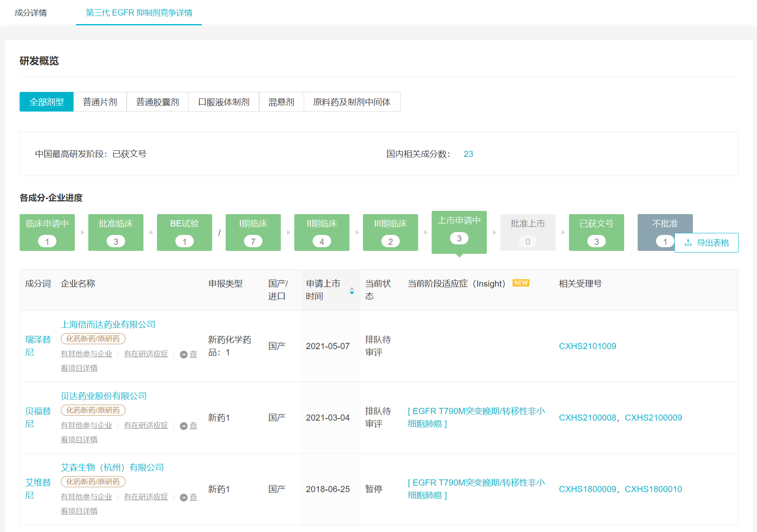Click arrow icon for 艾维替尼 project details

tap(184, 498)
